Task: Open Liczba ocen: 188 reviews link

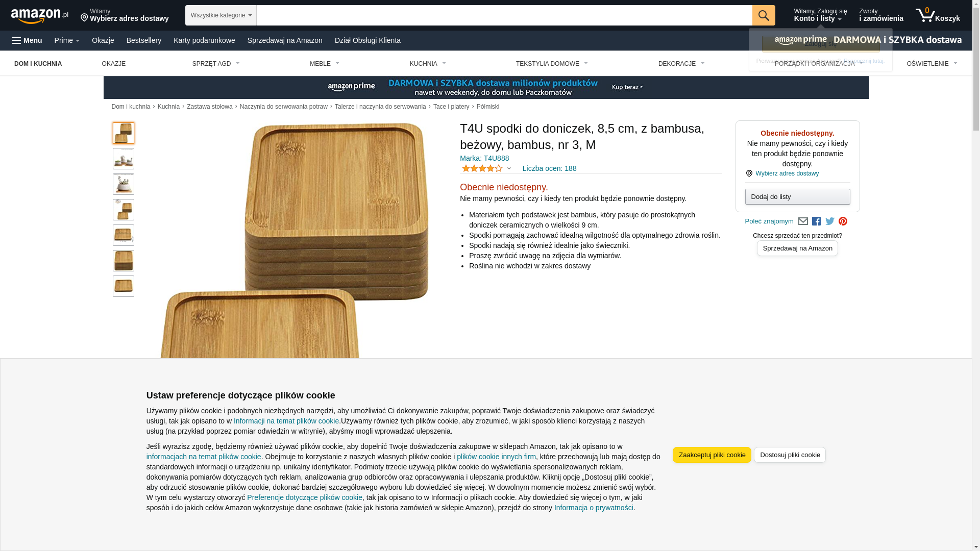Action: [549, 168]
